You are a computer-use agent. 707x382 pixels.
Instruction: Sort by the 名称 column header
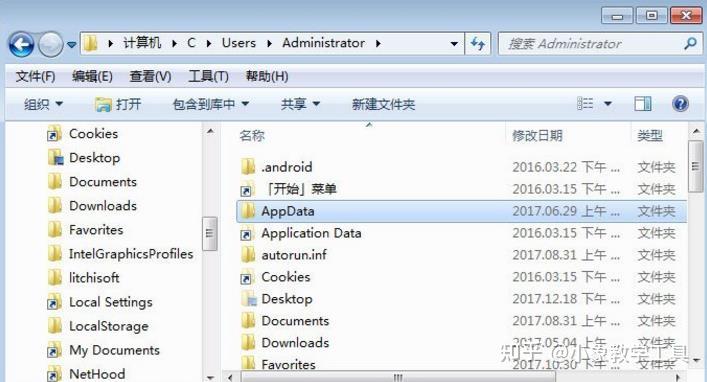[x=252, y=135]
